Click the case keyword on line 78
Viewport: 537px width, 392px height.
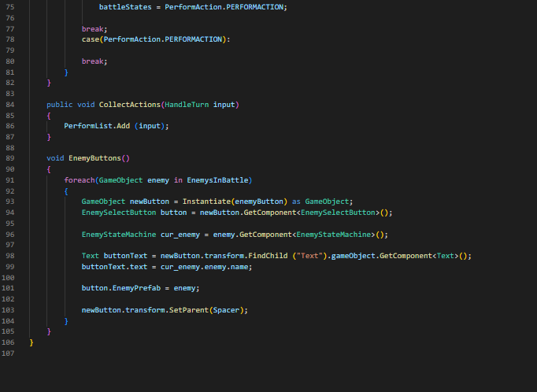pyautogui.click(x=90, y=39)
